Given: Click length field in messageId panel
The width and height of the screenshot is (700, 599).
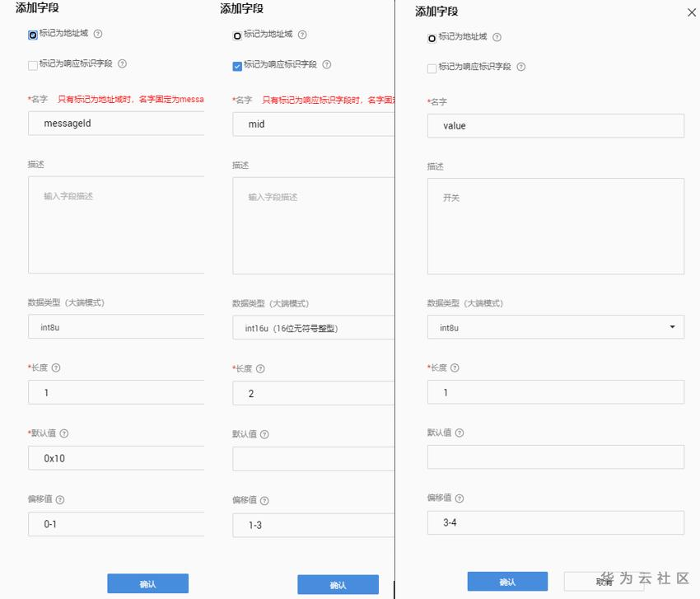Looking at the screenshot, I should click(x=116, y=392).
